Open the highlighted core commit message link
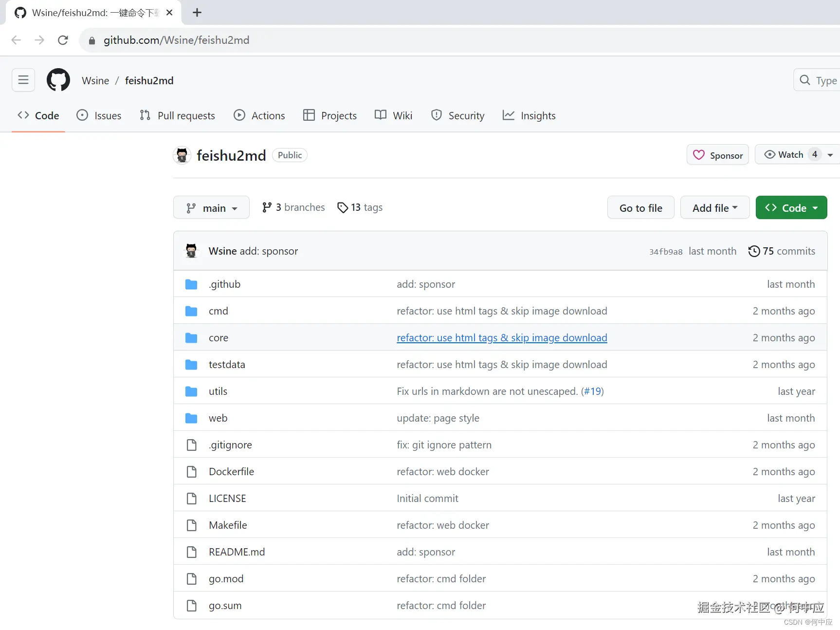840x630 pixels. 502,338
